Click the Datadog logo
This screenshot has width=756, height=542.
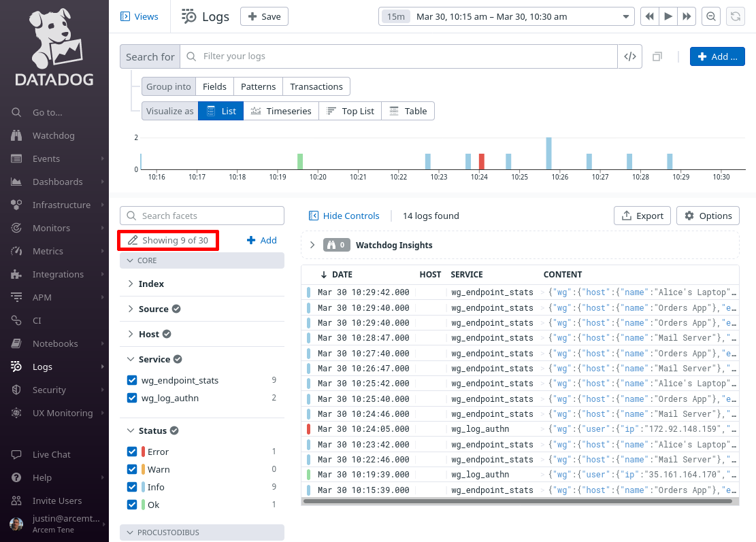(54, 47)
